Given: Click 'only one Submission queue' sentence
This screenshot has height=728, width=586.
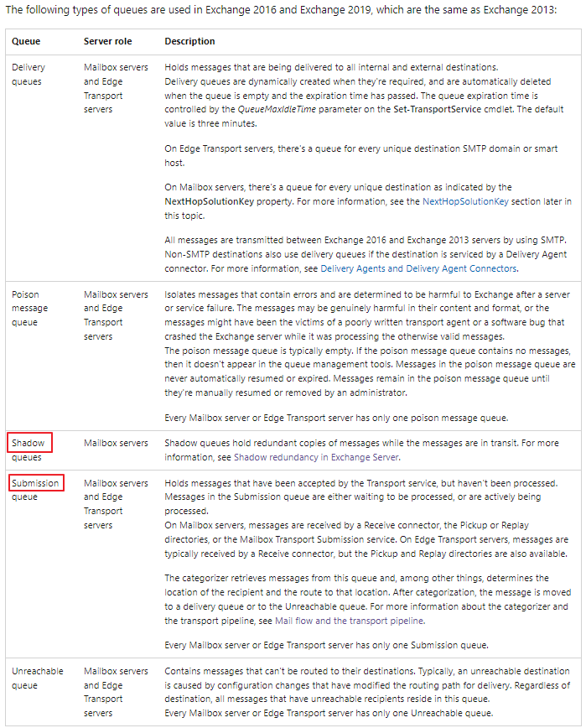Looking at the screenshot, I should point(327,645).
